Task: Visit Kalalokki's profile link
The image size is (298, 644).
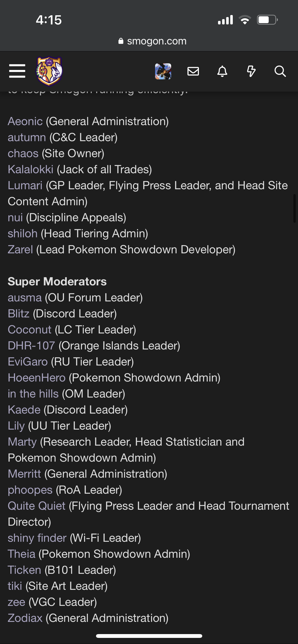Action: (31, 169)
